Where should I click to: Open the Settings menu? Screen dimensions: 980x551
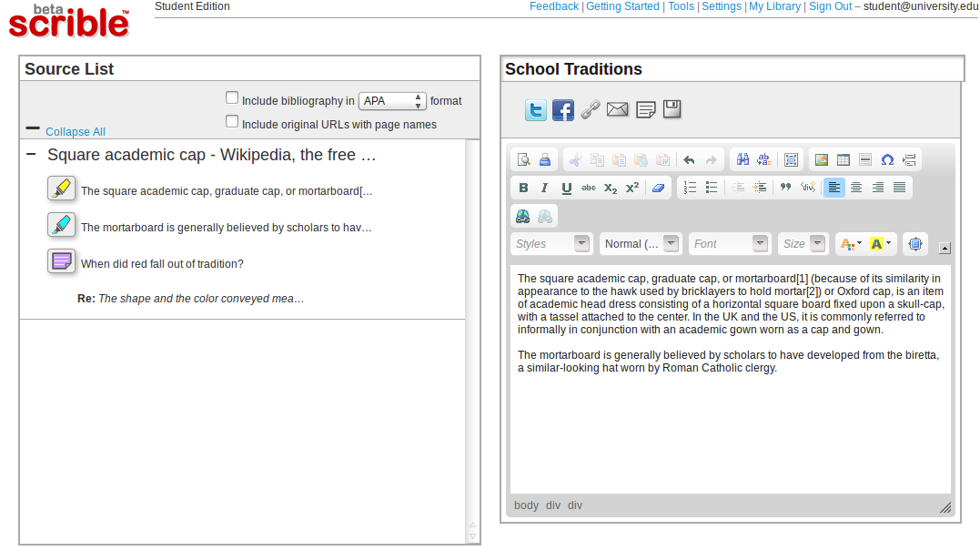point(722,6)
